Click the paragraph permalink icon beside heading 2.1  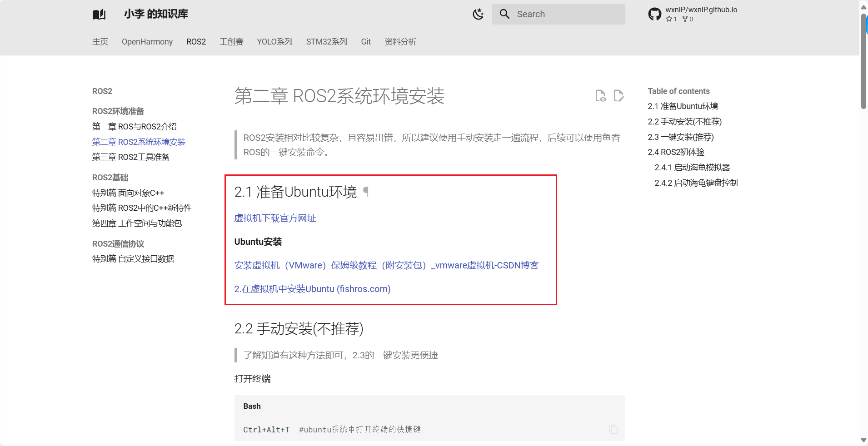point(366,192)
